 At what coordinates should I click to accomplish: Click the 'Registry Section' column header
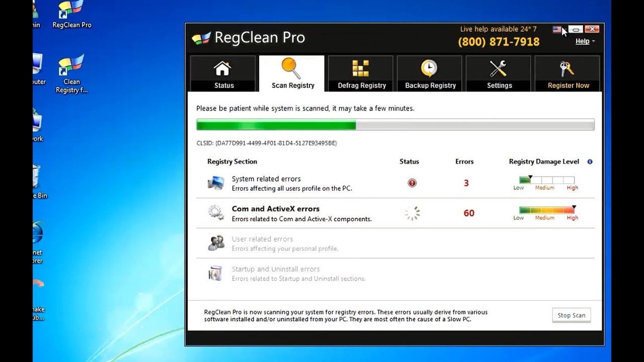pos(232,162)
